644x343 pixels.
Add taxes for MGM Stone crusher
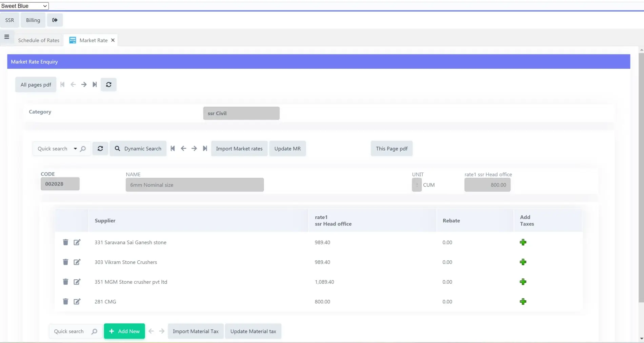coord(523,282)
